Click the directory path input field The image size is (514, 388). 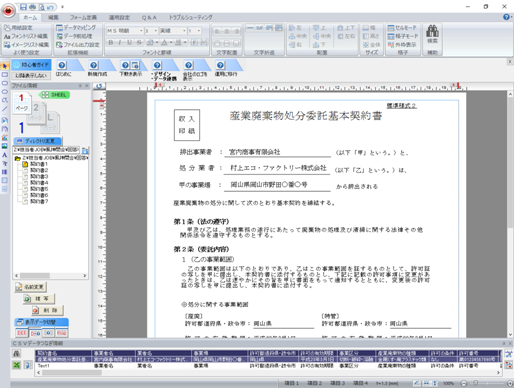coord(47,150)
